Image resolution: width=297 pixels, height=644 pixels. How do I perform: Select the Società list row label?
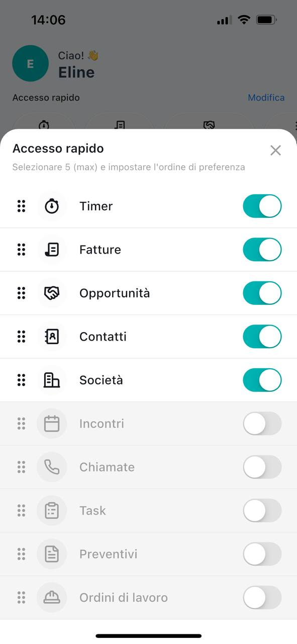pyautogui.click(x=101, y=380)
